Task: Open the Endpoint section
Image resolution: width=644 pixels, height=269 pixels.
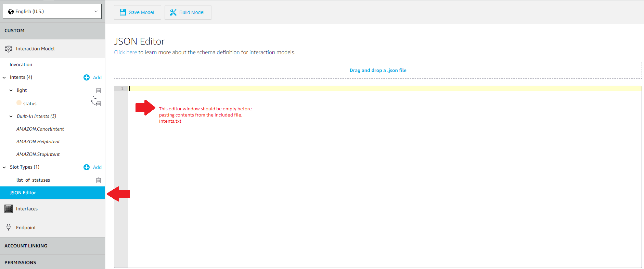Action: (52, 228)
